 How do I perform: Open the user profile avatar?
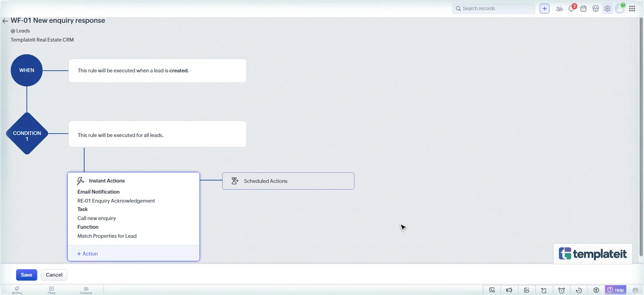click(620, 8)
